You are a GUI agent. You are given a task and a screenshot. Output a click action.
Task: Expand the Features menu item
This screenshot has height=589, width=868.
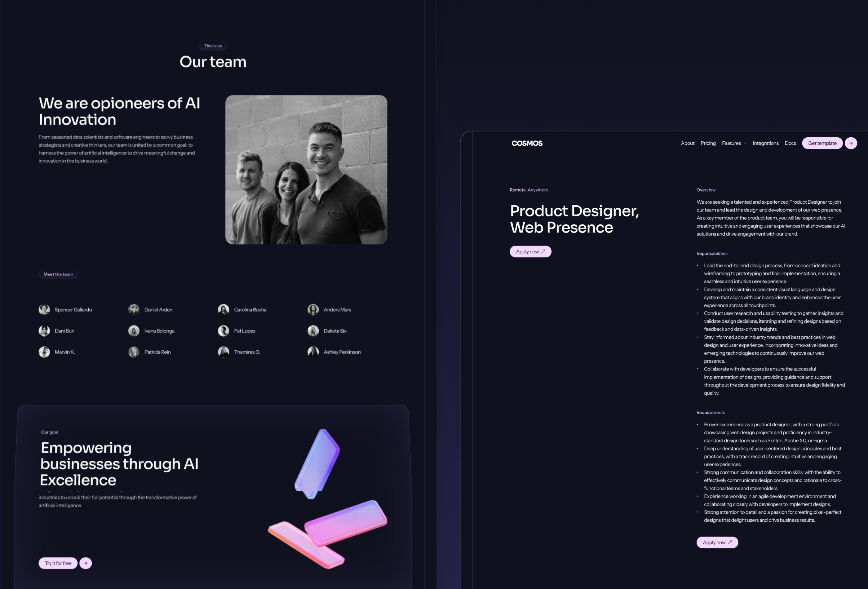click(x=734, y=143)
